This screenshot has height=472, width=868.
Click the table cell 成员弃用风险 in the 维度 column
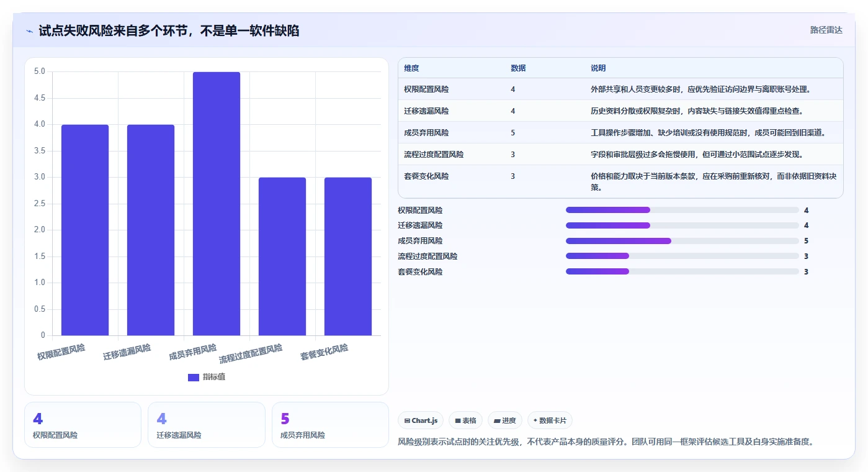click(426, 133)
